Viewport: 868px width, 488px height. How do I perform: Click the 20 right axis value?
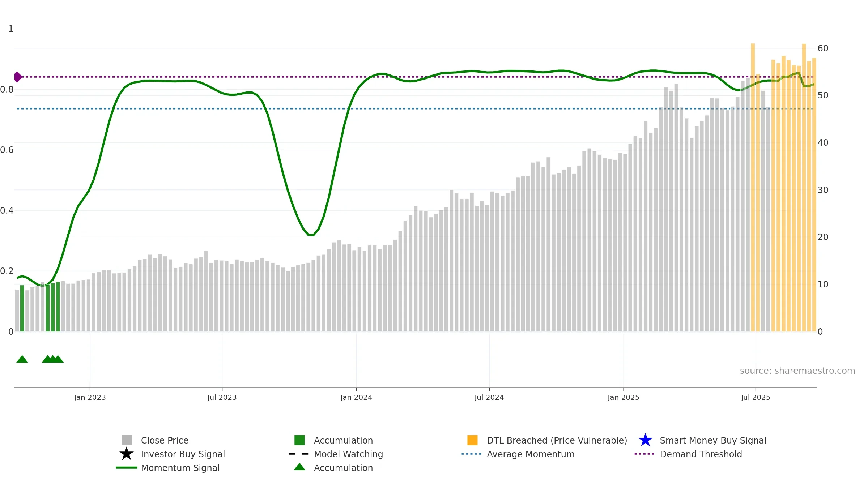point(823,237)
